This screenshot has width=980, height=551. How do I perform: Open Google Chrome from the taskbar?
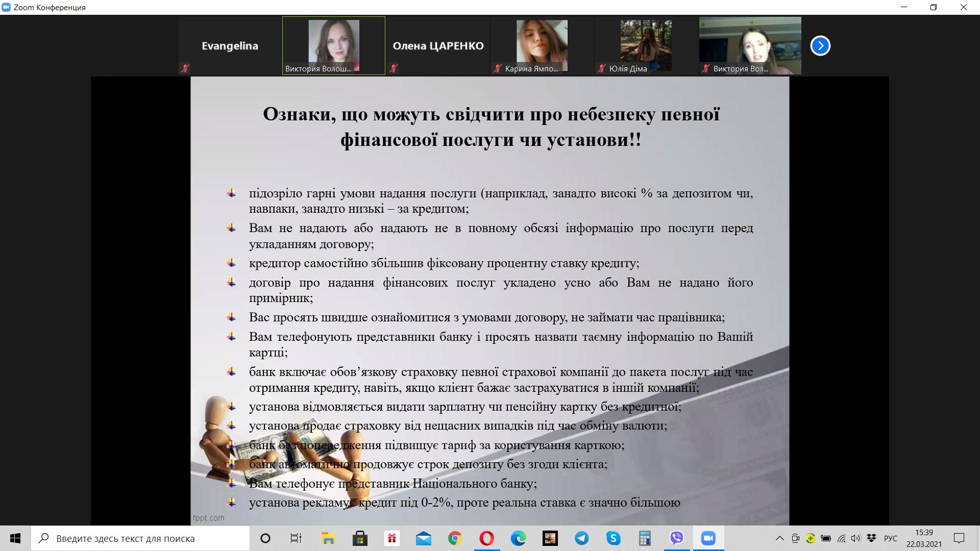[455, 538]
